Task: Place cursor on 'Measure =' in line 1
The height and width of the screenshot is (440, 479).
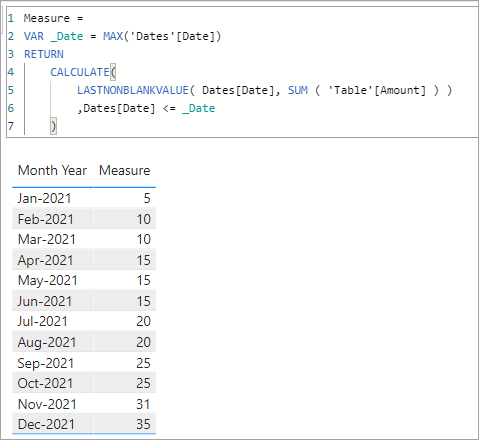Action: 53,18
